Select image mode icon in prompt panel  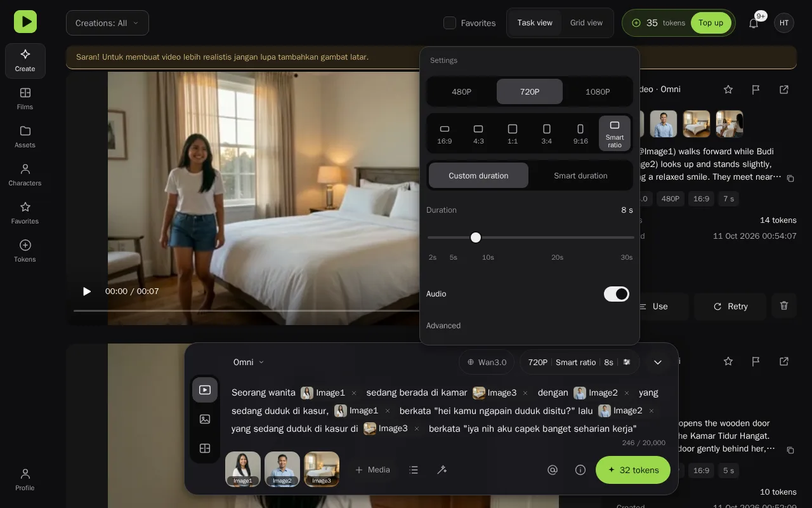(205, 419)
